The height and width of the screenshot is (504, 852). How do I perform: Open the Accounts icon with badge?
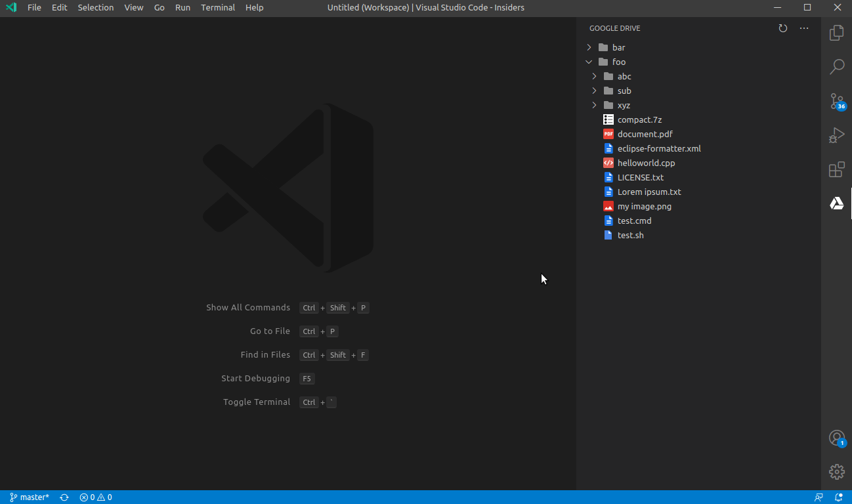point(836,438)
